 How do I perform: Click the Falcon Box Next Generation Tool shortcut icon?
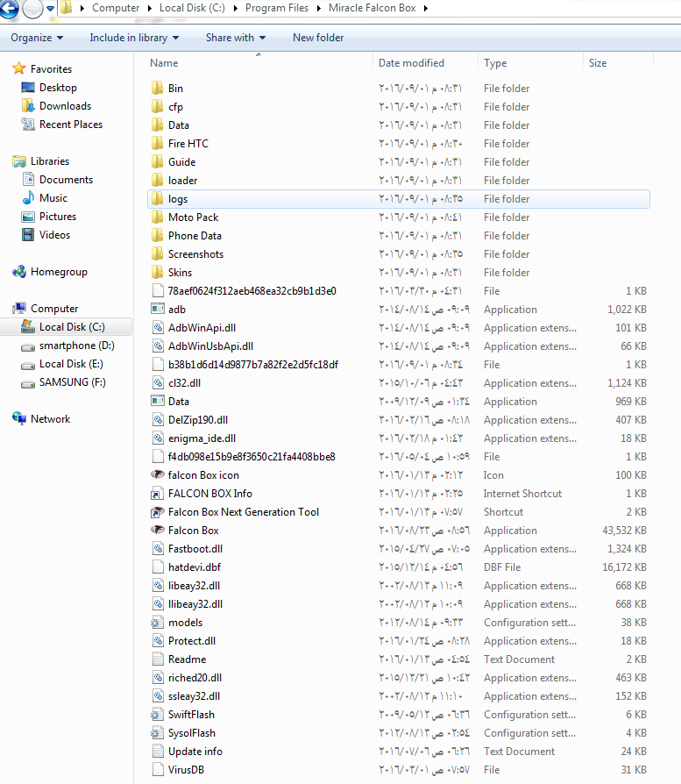coord(158,512)
